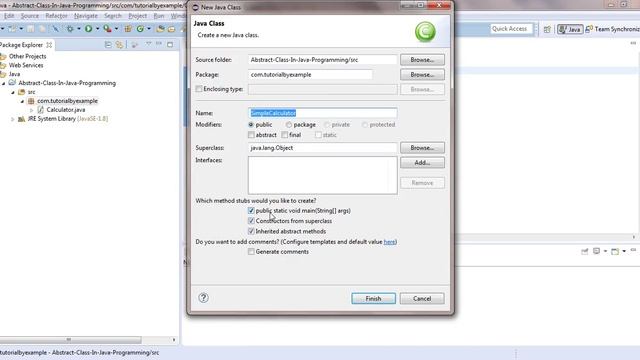
Task: Close the Package Explorer tab via its X
Action: click(x=49, y=45)
